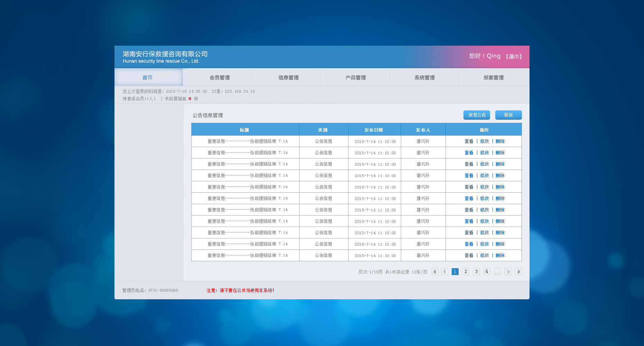Click the last page double-arrow in pagination
The height and width of the screenshot is (346, 644).
(518, 272)
